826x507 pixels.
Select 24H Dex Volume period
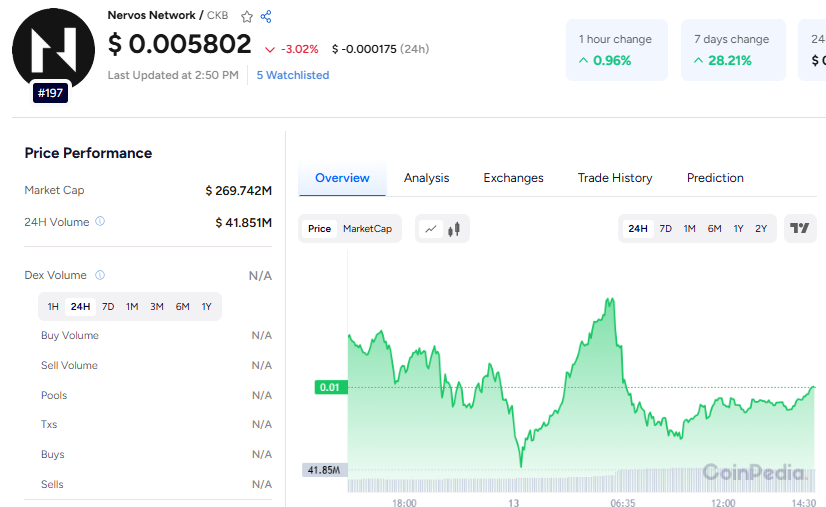[81, 307]
